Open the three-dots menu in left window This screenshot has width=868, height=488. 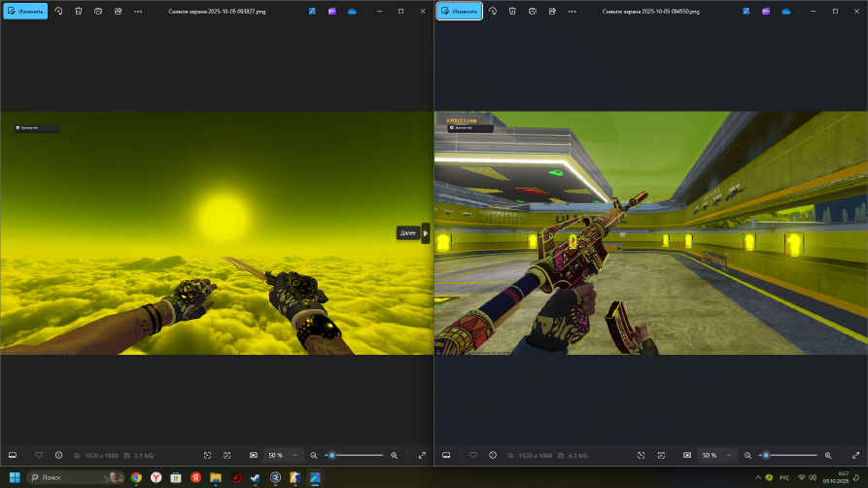(x=138, y=12)
